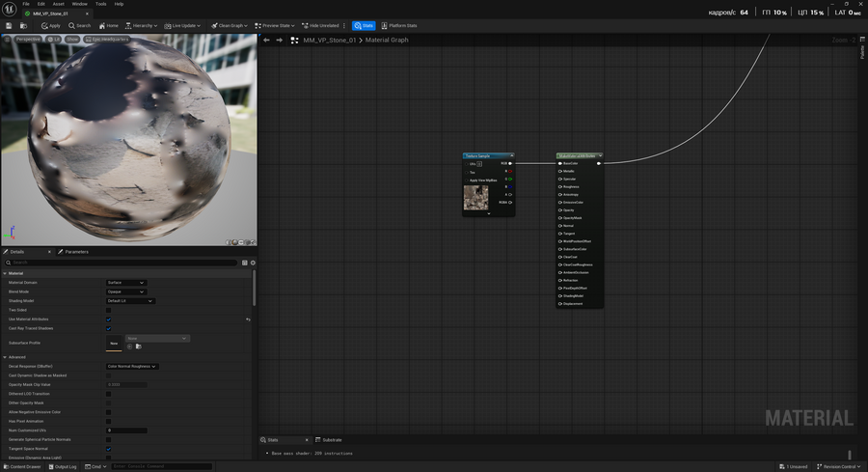Screen dimensions: 868x472
Task: Toggle the Stats toolbar button
Action: point(364,25)
